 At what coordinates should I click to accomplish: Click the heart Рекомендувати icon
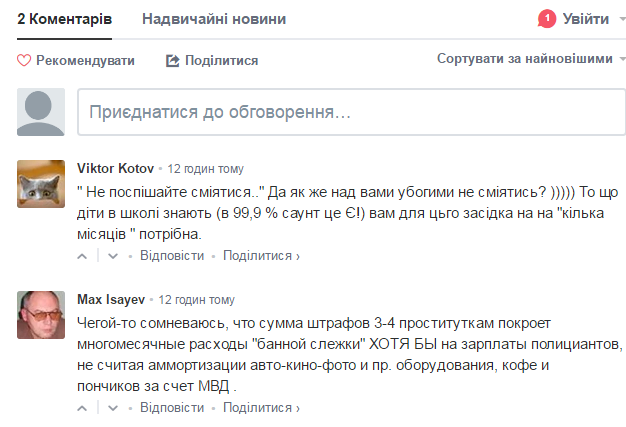pyautogui.click(x=25, y=61)
